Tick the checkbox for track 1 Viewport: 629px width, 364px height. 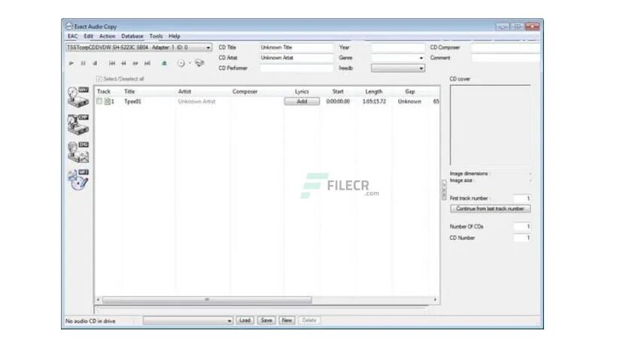click(99, 102)
